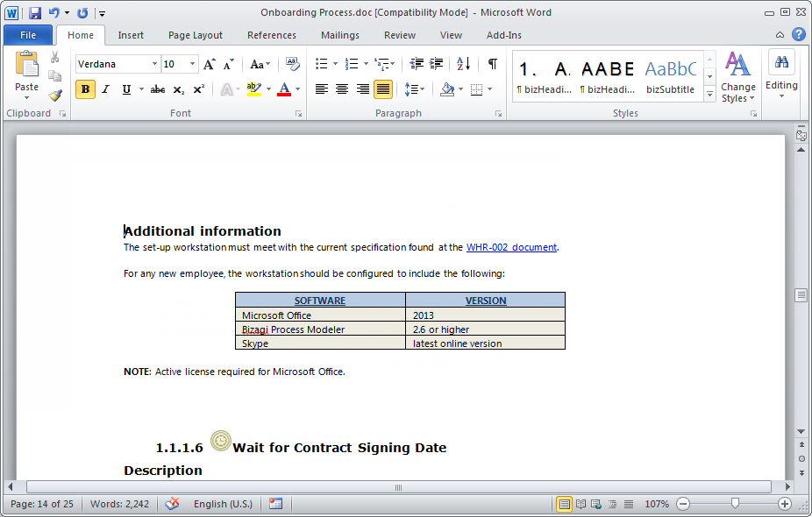Image resolution: width=812 pixels, height=517 pixels.
Task: Toggle strikethrough formatting
Action: pos(158,89)
